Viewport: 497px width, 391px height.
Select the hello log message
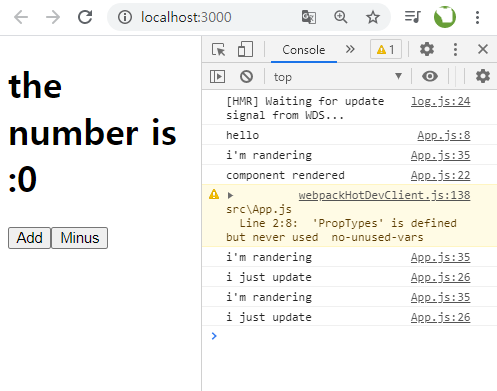tap(242, 135)
